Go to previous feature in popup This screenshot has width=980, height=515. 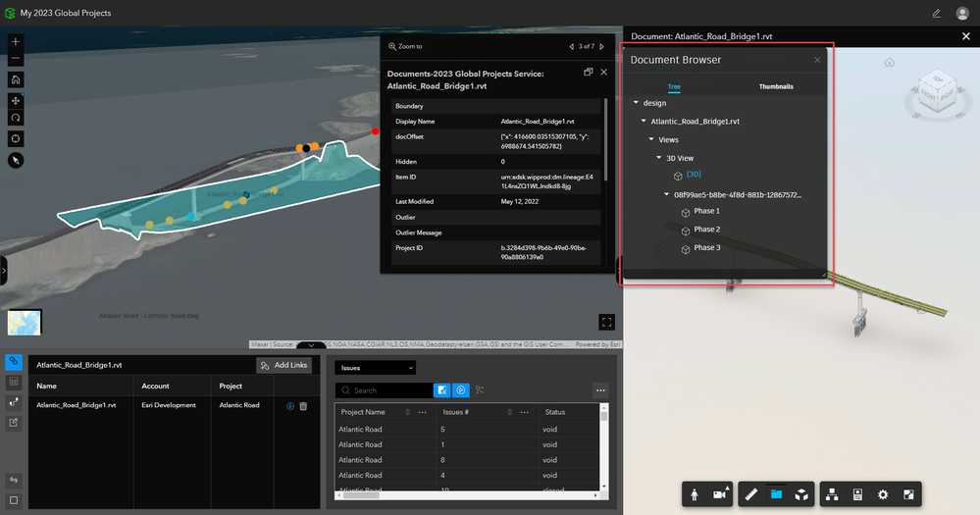[x=571, y=46]
